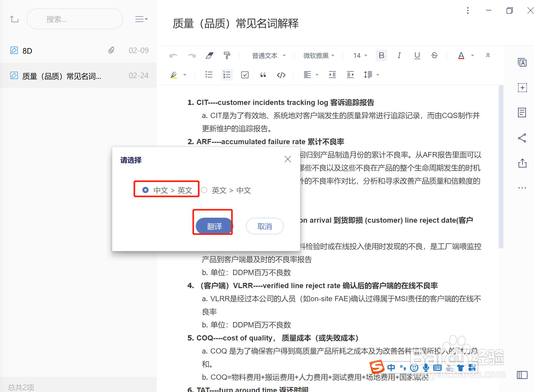This screenshot has width=534, height=392.
Task: Select the format painter tool
Action: click(x=227, y=55)
